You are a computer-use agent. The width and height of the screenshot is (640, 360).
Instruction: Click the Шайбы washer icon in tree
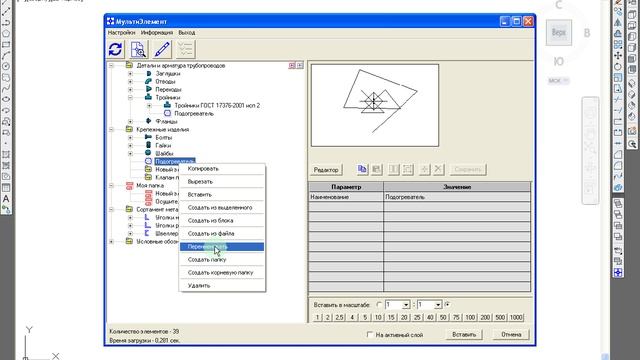pos(149,153)
